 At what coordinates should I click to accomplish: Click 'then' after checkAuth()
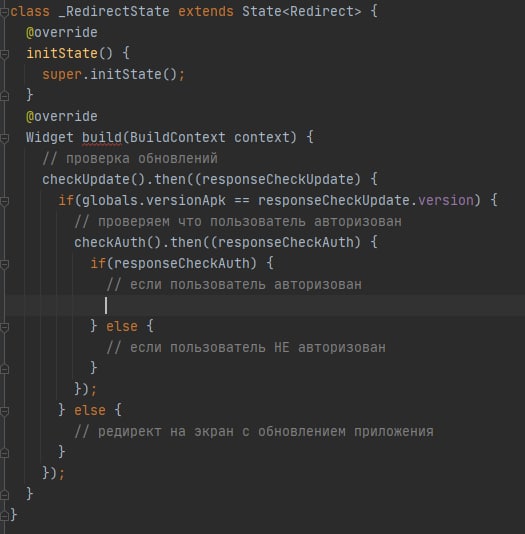pos(186,242)
